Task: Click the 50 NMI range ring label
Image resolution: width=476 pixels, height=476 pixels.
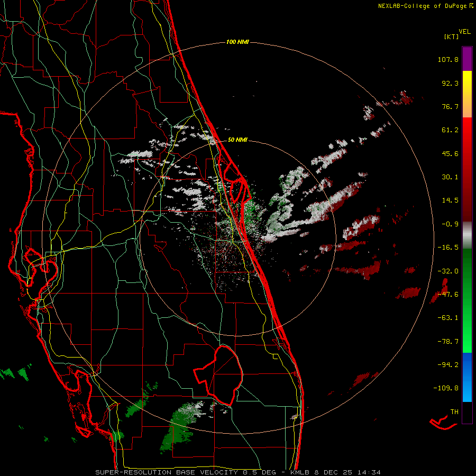Action: (237, 140)
